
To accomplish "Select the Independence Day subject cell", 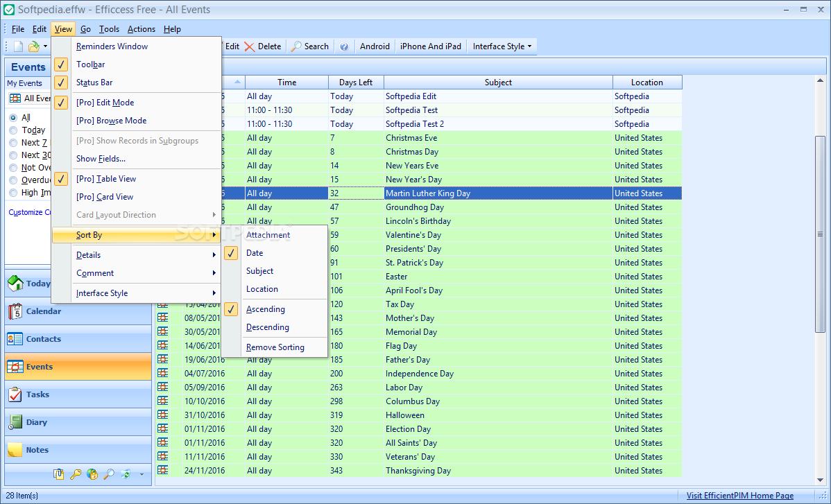I will [x=498, y=374].
